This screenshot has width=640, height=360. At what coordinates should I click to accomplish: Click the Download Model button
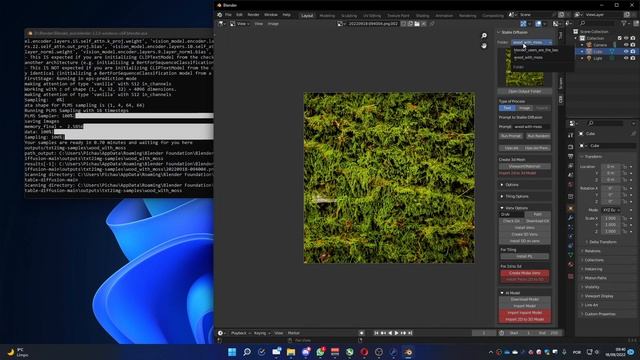(524, 299)
